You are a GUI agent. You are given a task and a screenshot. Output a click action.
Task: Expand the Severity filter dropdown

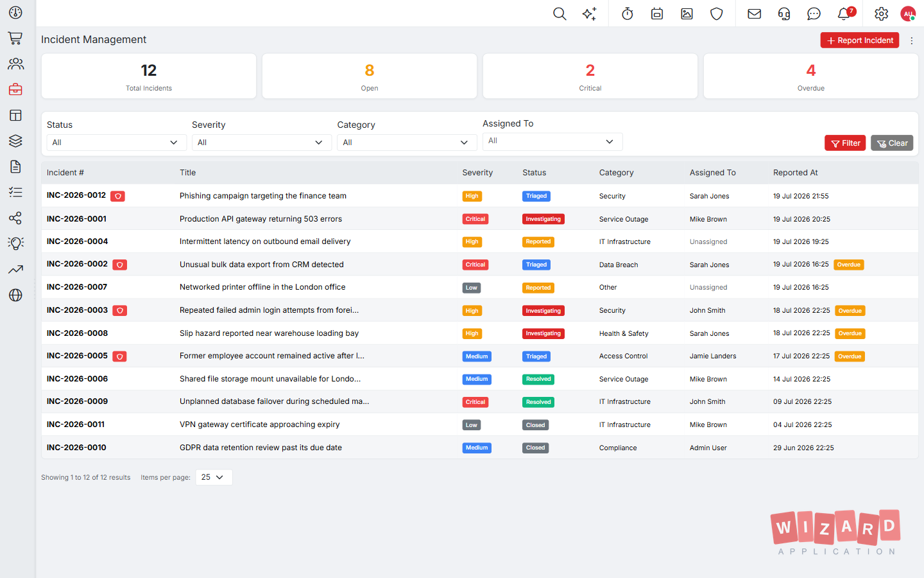coord(262,143)
